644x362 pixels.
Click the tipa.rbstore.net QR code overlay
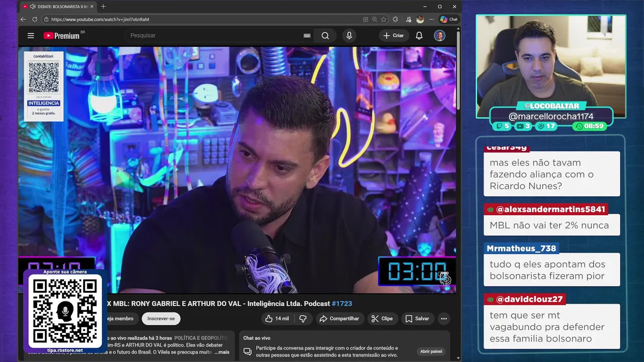coord(65,312)
